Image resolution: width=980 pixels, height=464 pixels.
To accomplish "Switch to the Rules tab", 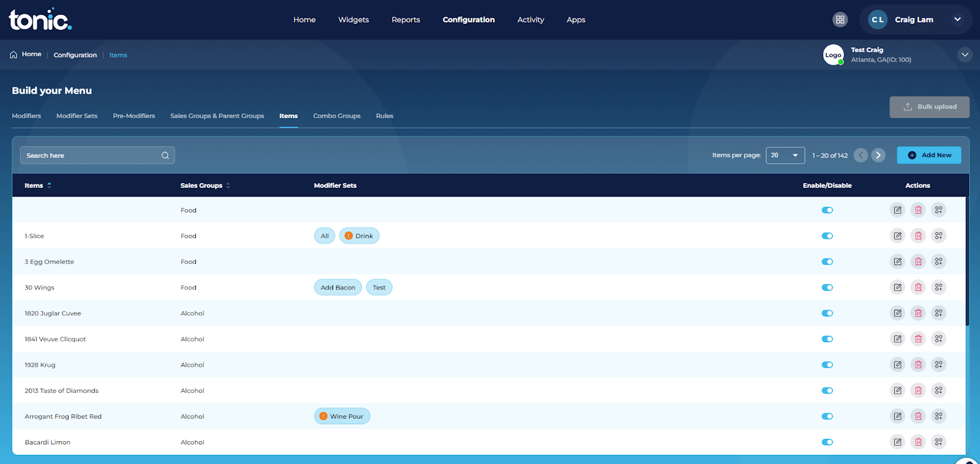I will (x=385, y=116).
